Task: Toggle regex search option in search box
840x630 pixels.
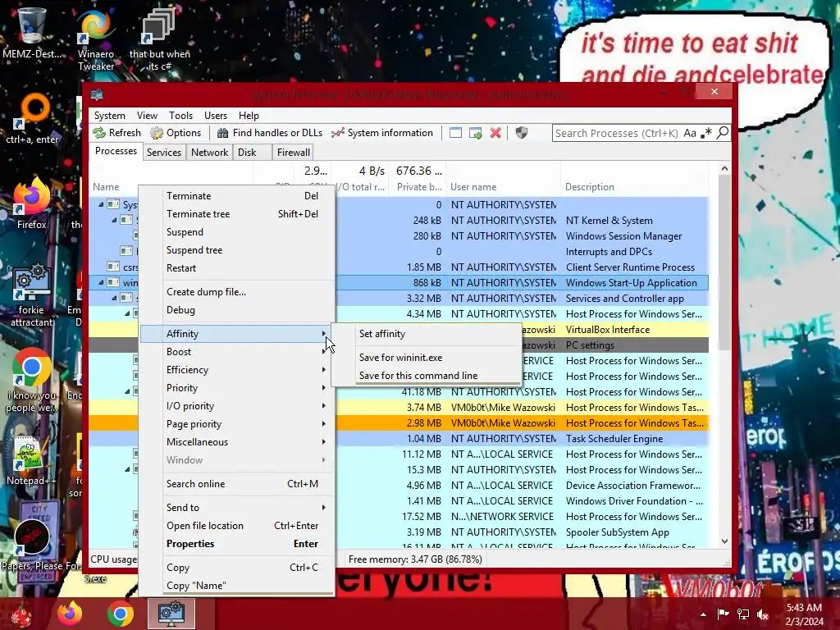Action: click(x=706, y=133)
